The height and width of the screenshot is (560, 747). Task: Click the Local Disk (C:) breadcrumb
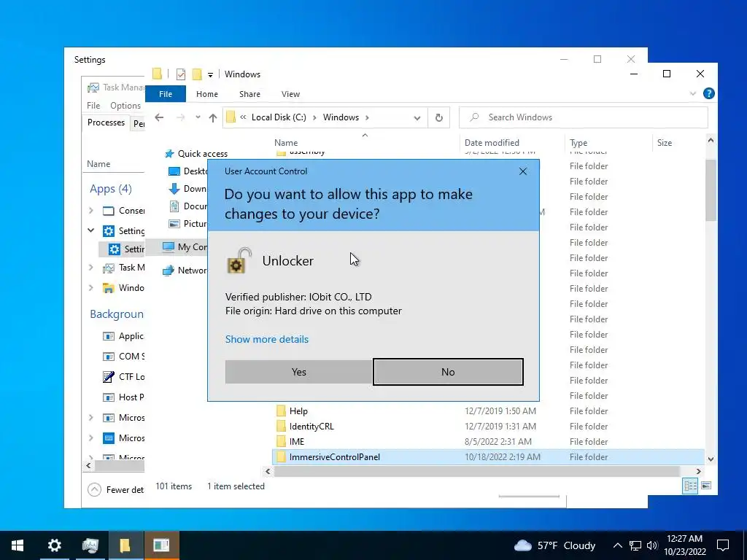(279, 117)
